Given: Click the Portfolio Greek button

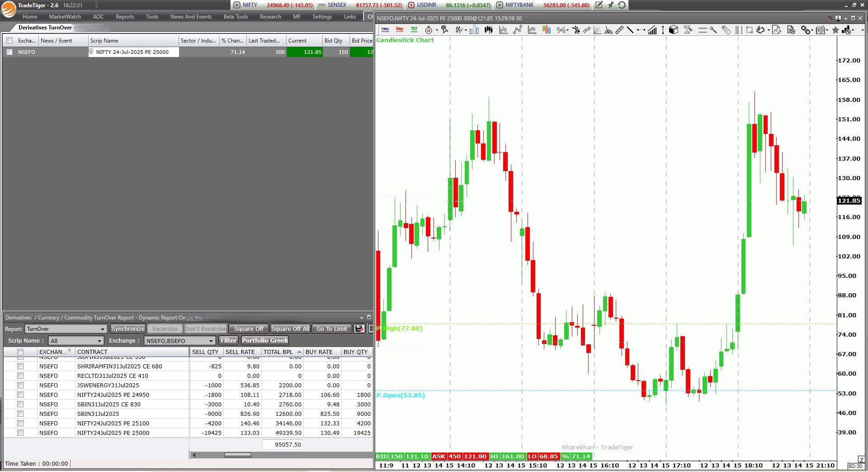Looking at the screenshot, I should (x=265, y=340).
